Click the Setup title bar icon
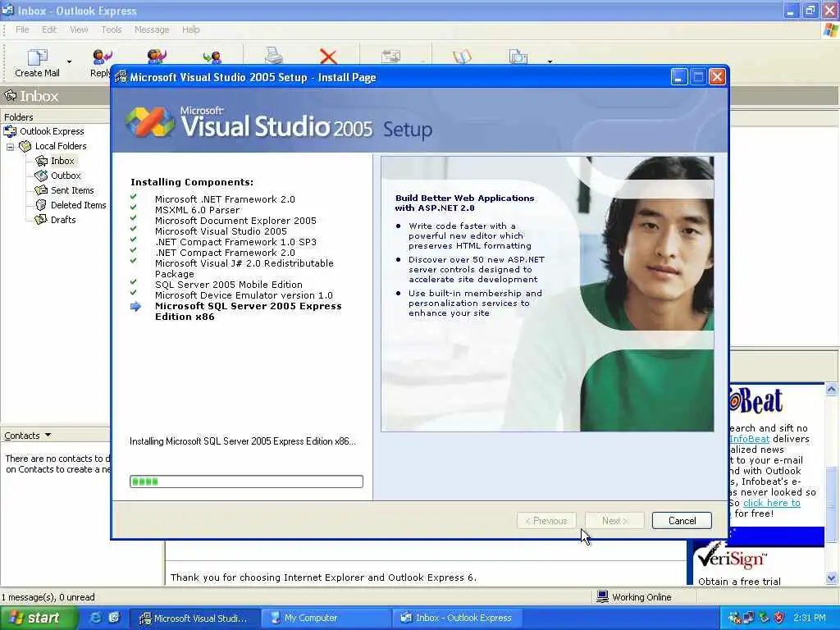Image resolution: width=840 pixels, height=630 pixels. click(121, 77)
